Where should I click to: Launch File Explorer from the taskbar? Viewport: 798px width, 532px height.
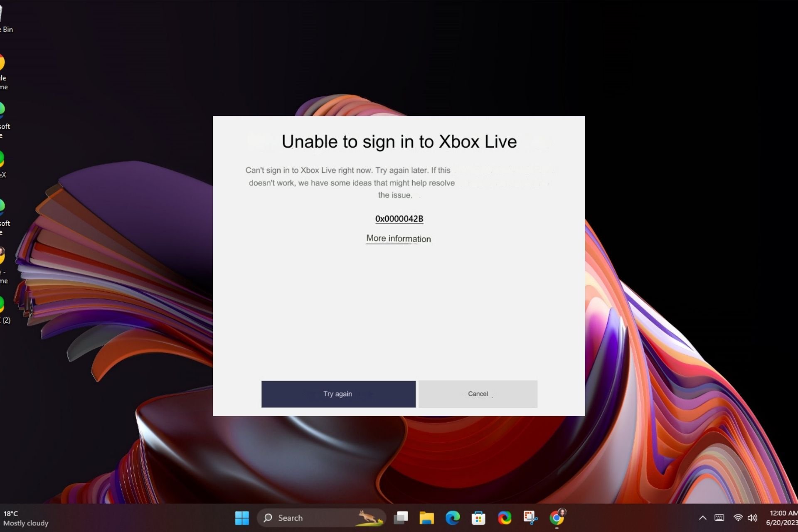[x=426, y=518]
